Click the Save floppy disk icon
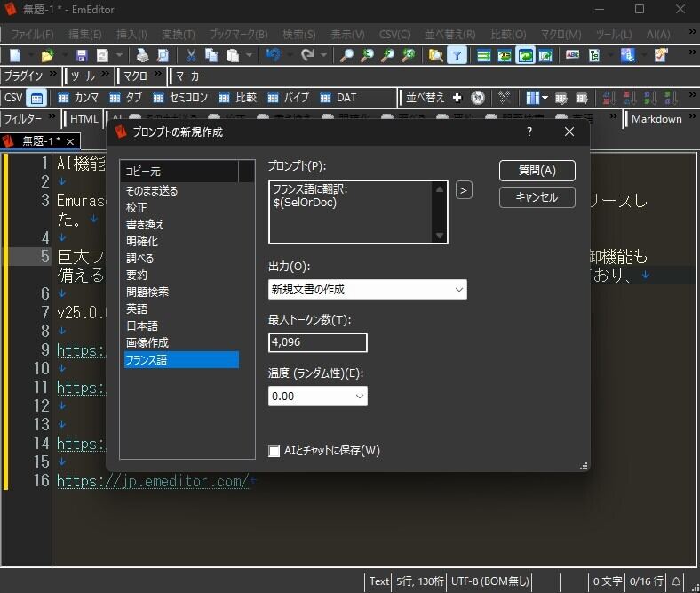This screenshot has width=700, height=593. [x=81, y=55]
